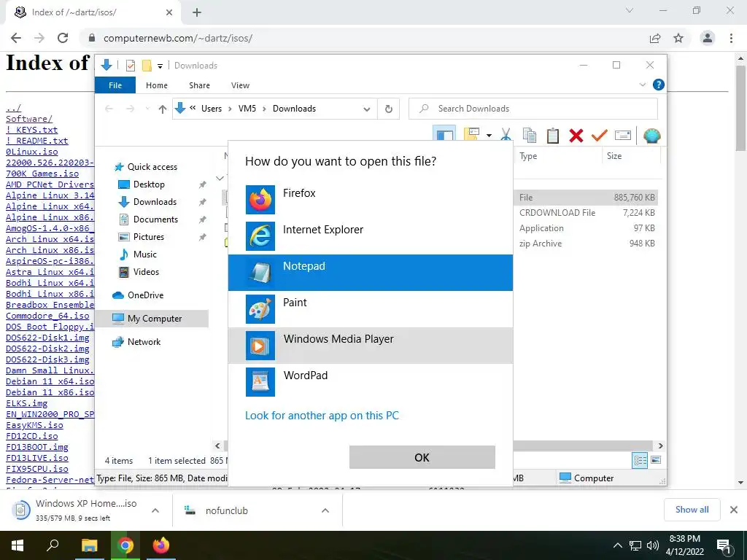Refresh the Downloads folder address bar

(x=389, y=109)
